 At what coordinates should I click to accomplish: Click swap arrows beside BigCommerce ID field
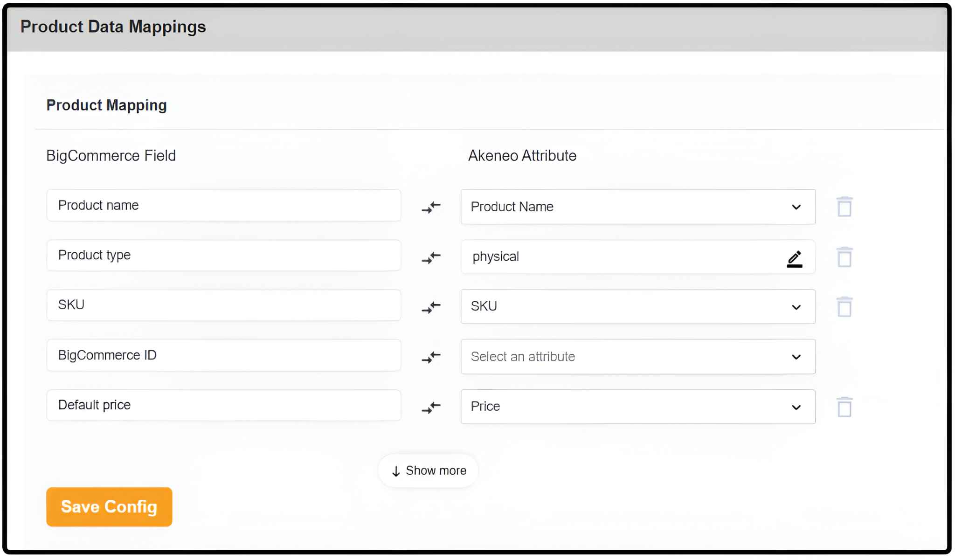click(x=431, y=357)
